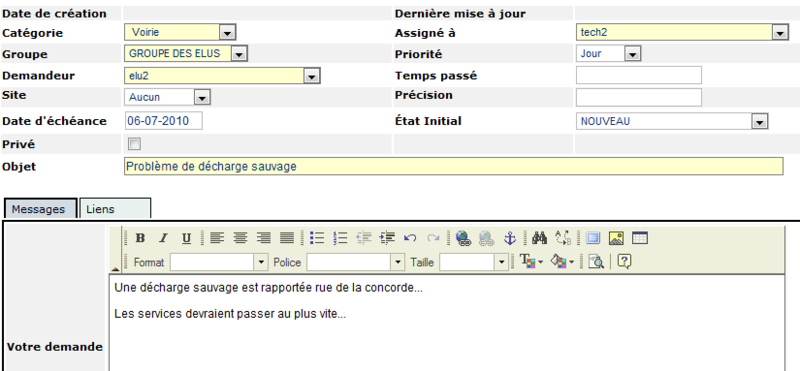Decrease the indent (outdent icon)

point(364,238)
